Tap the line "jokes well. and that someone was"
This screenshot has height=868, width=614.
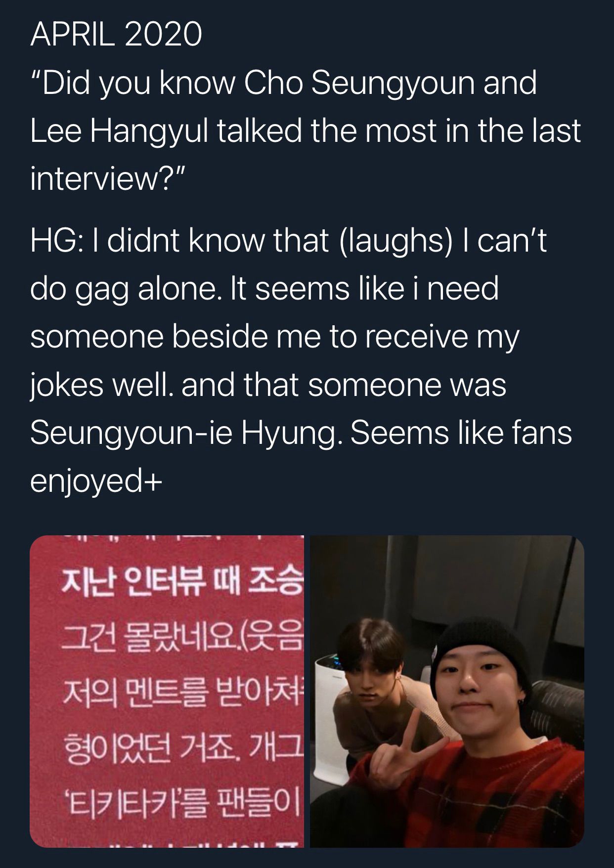(268, 385)
